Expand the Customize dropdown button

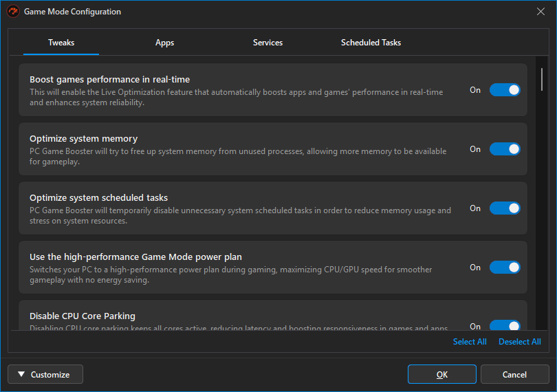pos(45,374)
